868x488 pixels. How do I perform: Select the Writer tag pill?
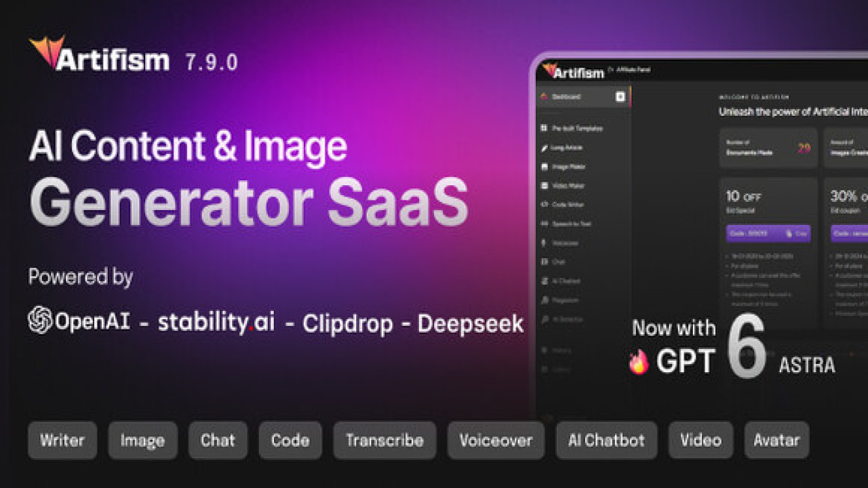[x=62, y=441]
